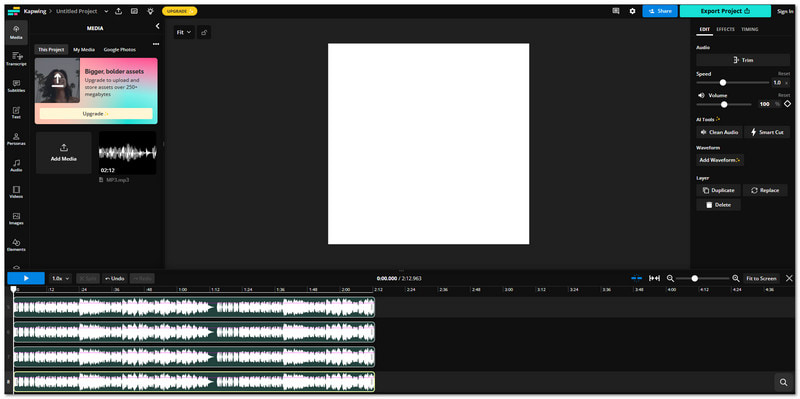Click Fit to Screen button

pos(761,278)
